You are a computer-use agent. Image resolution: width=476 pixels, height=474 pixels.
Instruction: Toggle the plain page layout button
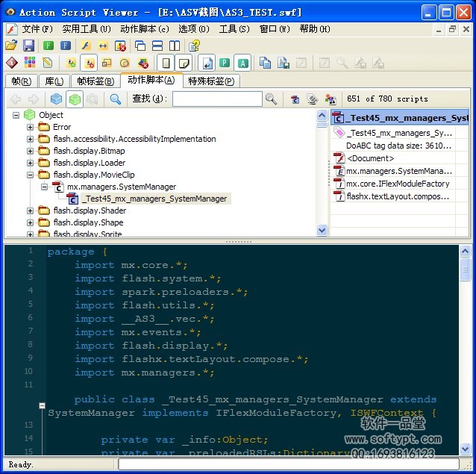166,63
